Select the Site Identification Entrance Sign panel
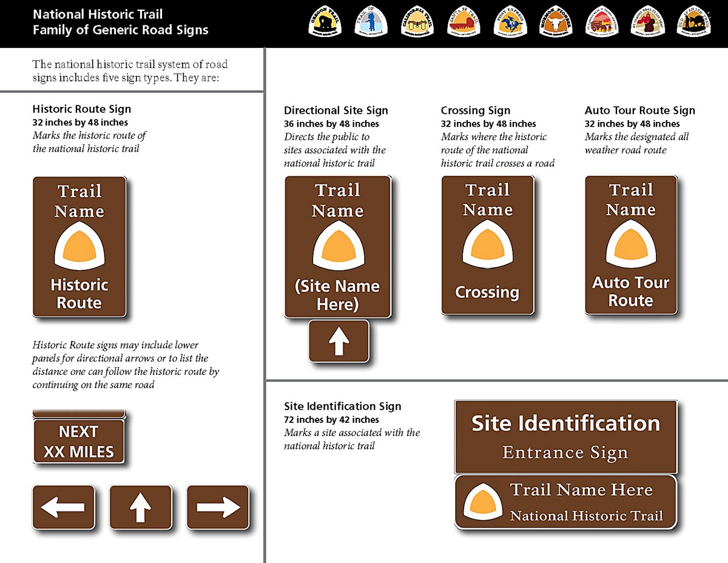This screenshot has width=728, height=563. tap(565, 437)
